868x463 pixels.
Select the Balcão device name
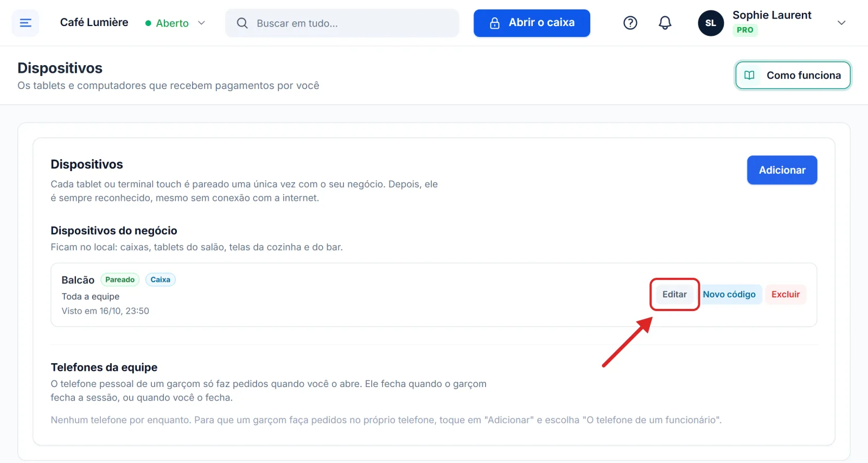point(78,280)
